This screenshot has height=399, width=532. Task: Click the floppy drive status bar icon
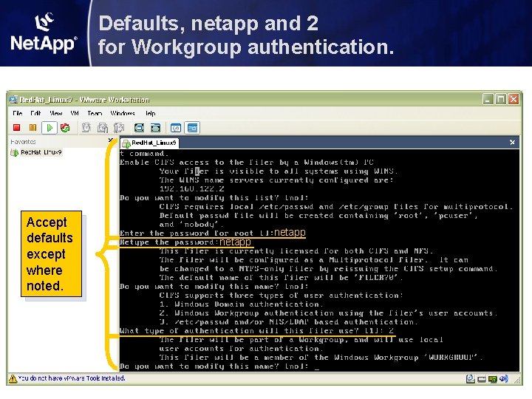(x=482, y=379)
